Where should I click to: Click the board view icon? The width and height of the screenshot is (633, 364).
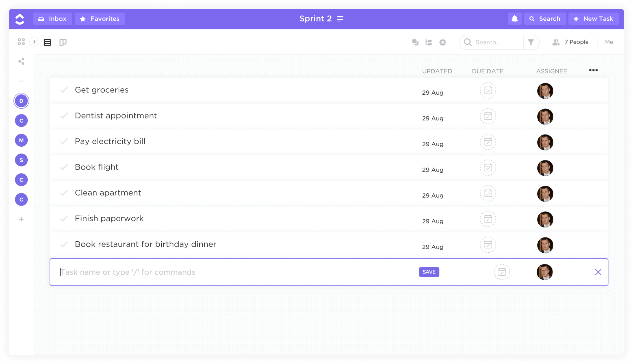(63, 42)
